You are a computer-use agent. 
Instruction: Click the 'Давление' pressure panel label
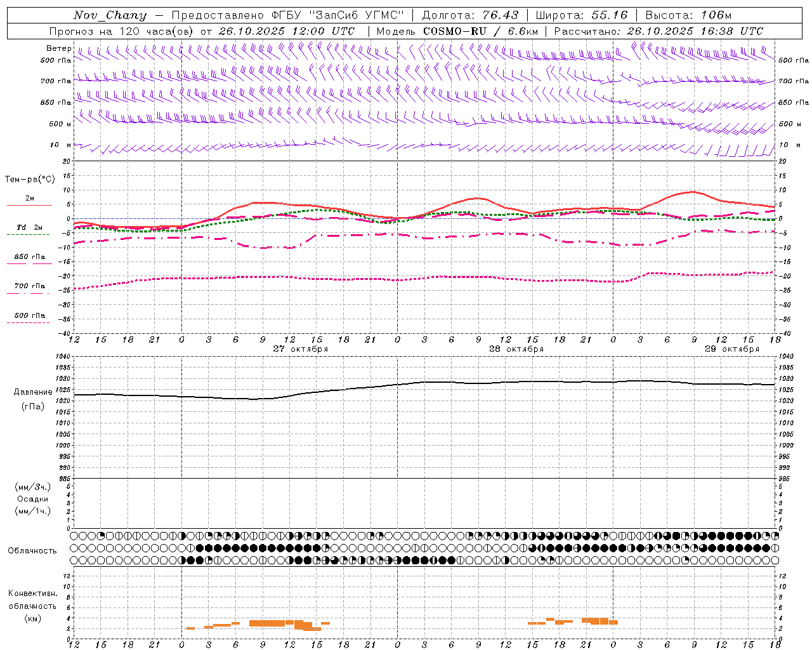point(33,392)
